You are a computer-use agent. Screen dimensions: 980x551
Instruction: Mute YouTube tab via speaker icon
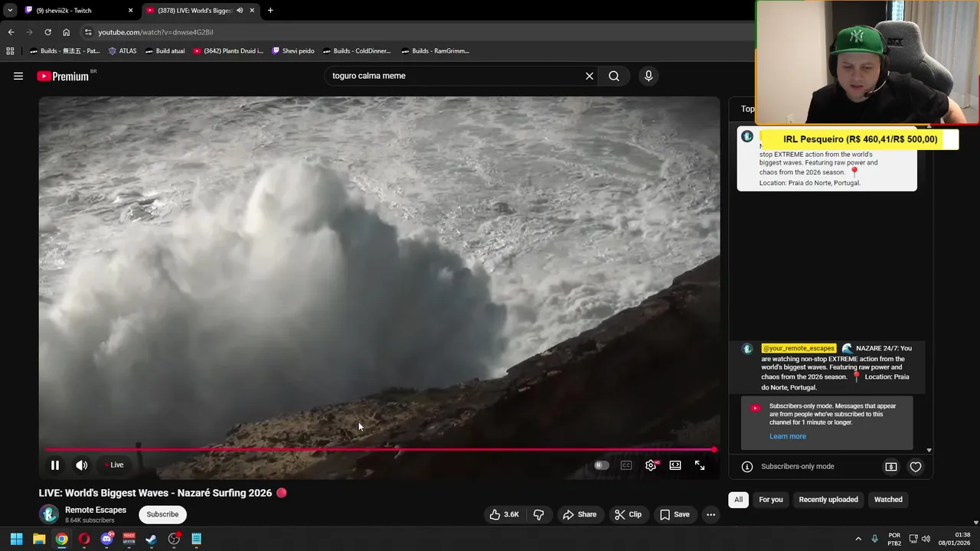(240, 11)
